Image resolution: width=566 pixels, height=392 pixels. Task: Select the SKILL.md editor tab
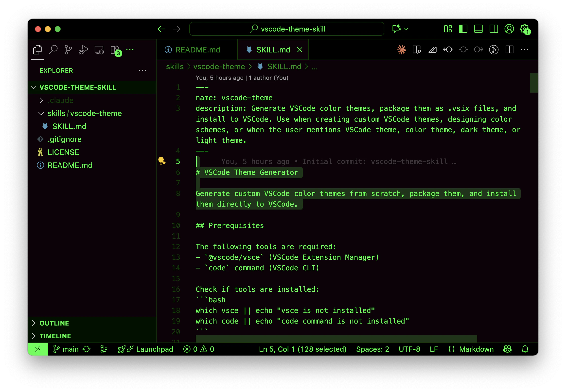point(273,50)
